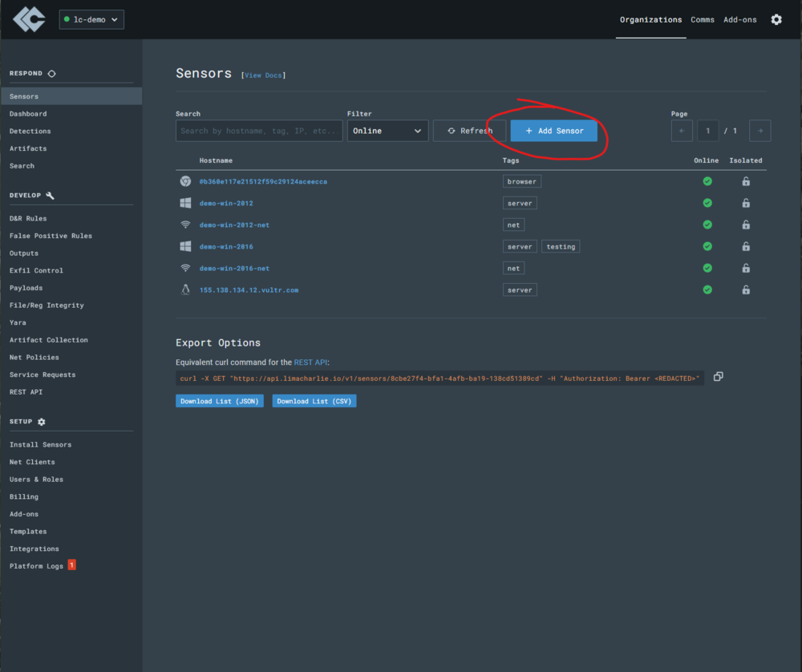Toggle isolation lock for demo-win-2012

click(746, 203)
